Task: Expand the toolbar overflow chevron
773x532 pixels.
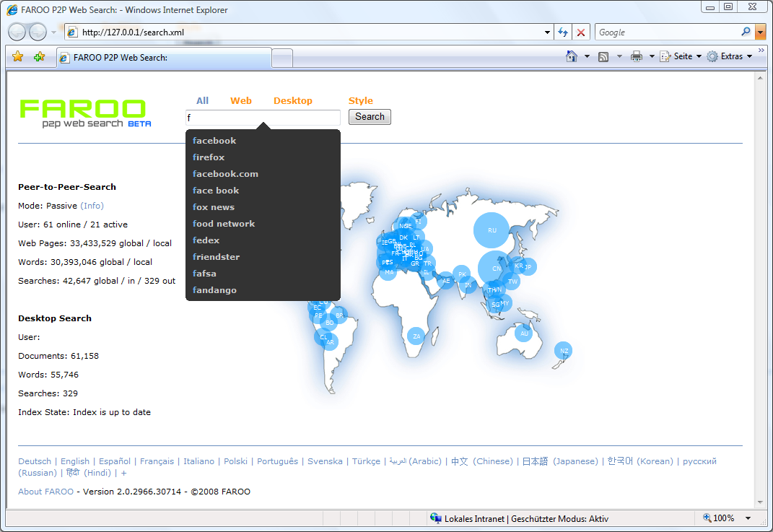Action: (761, 51)
